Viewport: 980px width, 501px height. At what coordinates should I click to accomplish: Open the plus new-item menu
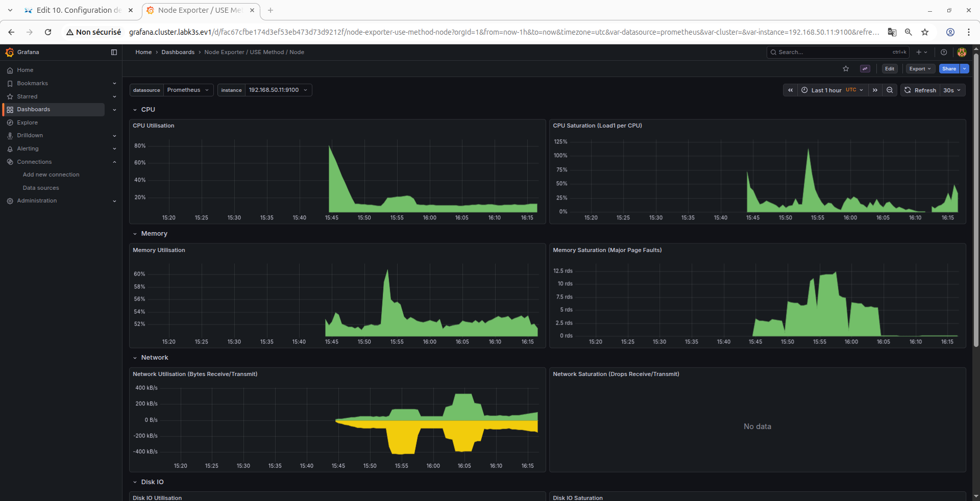click(921, 52)
